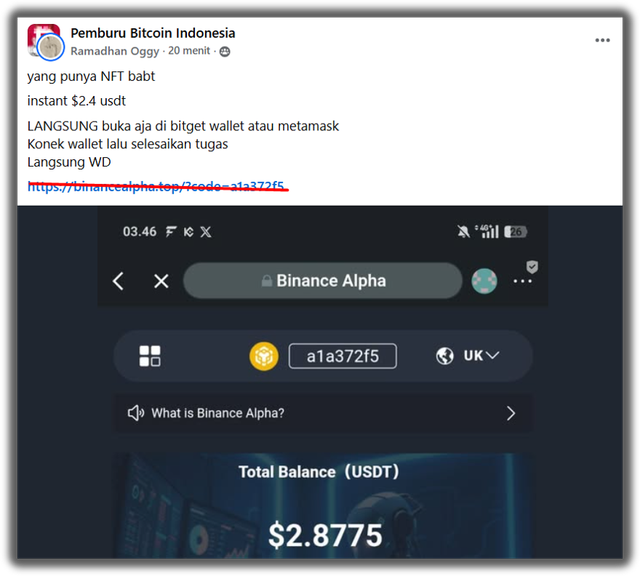
Task: Open Pemburu Bitcoin Indonesia group link
Action: (x=153, y=33)
